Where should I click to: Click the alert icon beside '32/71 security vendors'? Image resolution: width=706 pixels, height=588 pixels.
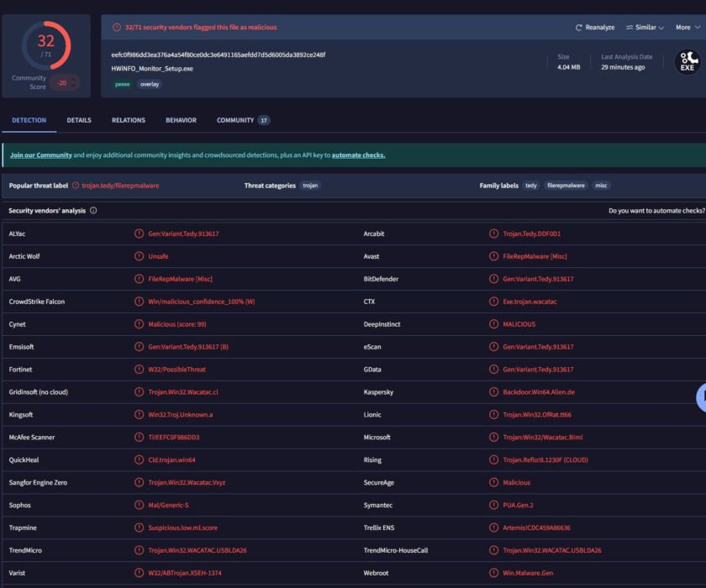point(117,28)
